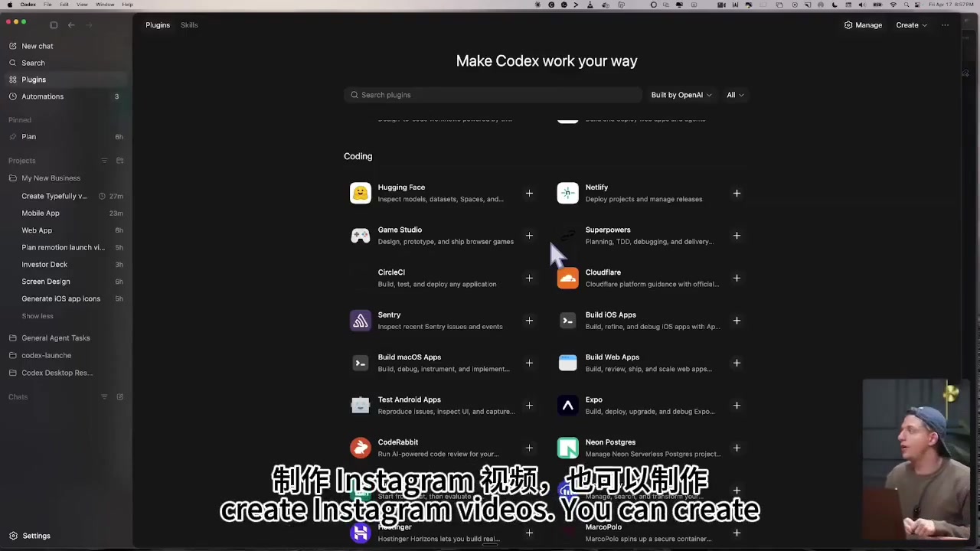The image size is (980, 551).
Task: Click the Netlify plugin logo
Action: click(x=568, y=193)
